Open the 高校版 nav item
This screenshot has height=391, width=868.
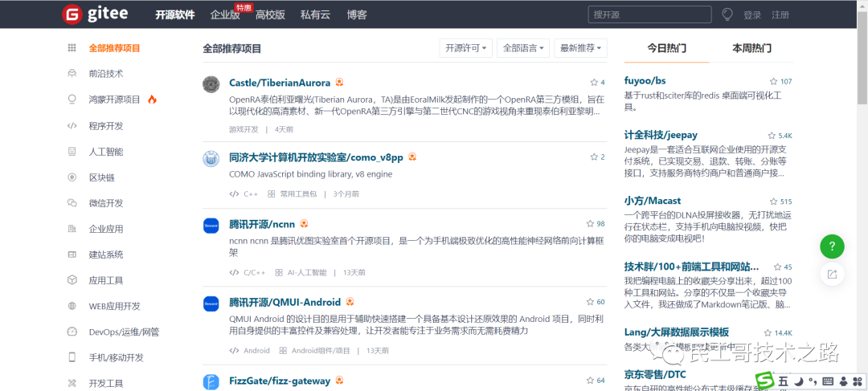click(270, 15)
